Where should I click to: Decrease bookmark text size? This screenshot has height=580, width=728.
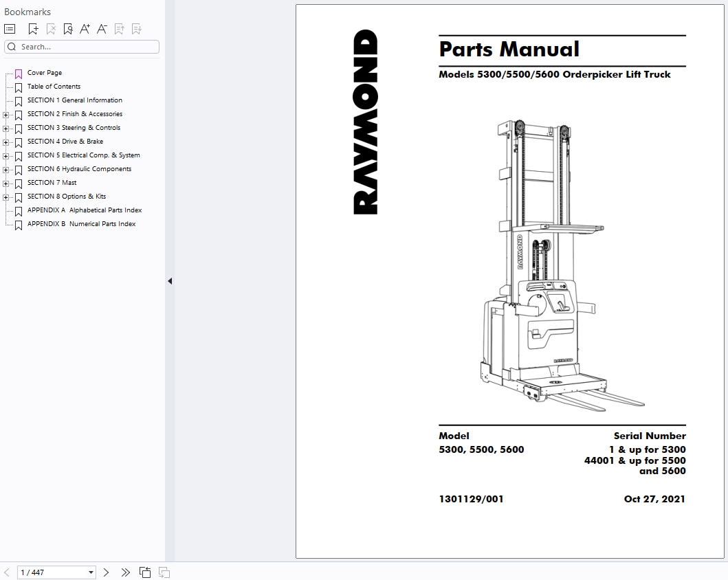[x=101, y=28]
